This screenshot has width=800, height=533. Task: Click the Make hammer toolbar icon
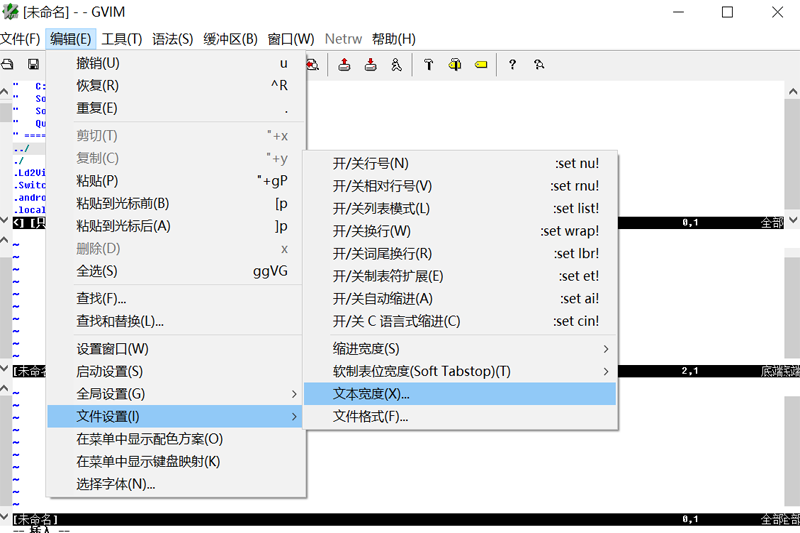[x=429, y=64]
